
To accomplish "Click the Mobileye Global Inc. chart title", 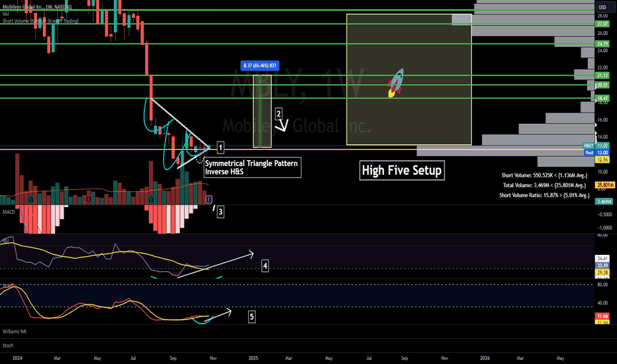I will tap(37, 7).
